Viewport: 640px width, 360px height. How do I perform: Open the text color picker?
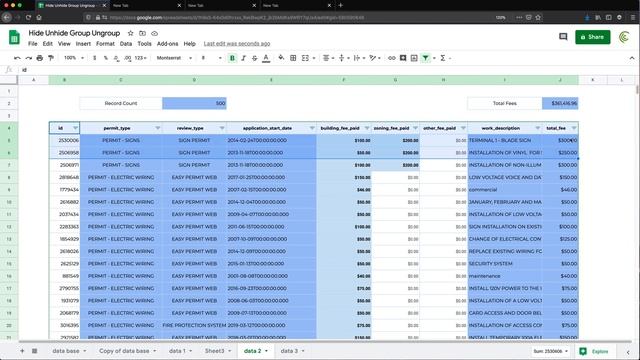[266, 58]
